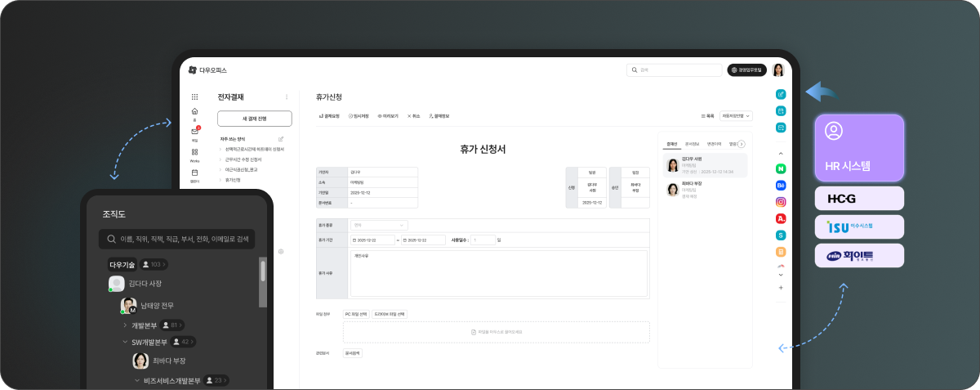Screen dimensions: 980x390
Task: Click 임시저장 in the toolbar
Action: [x=360, y=116]
